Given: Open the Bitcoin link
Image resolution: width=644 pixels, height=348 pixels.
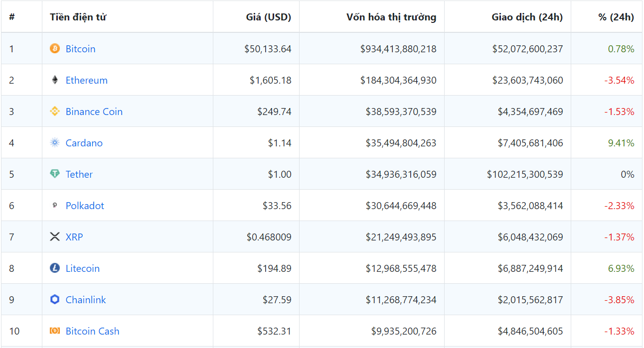Looking at the screenshot, I should [x=80, y=49].
